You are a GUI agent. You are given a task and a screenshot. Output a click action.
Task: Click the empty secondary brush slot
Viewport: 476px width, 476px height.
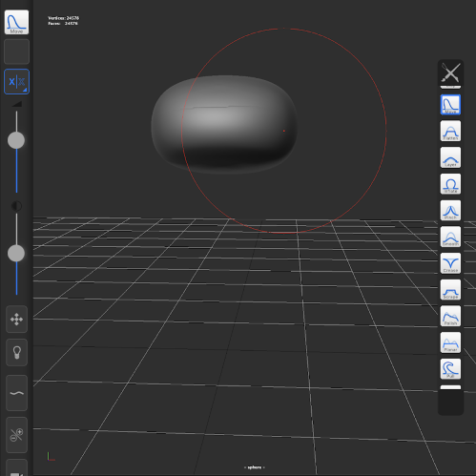pos(16,52)
